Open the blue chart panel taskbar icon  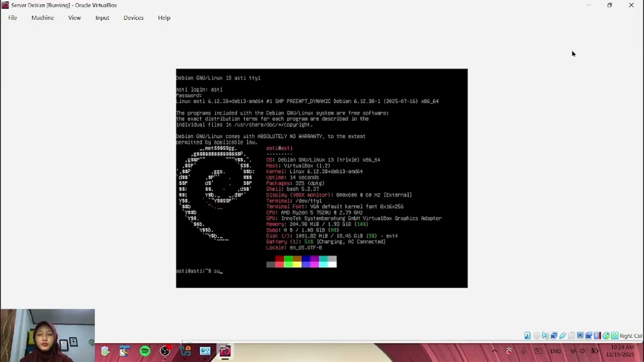[205, 351]
